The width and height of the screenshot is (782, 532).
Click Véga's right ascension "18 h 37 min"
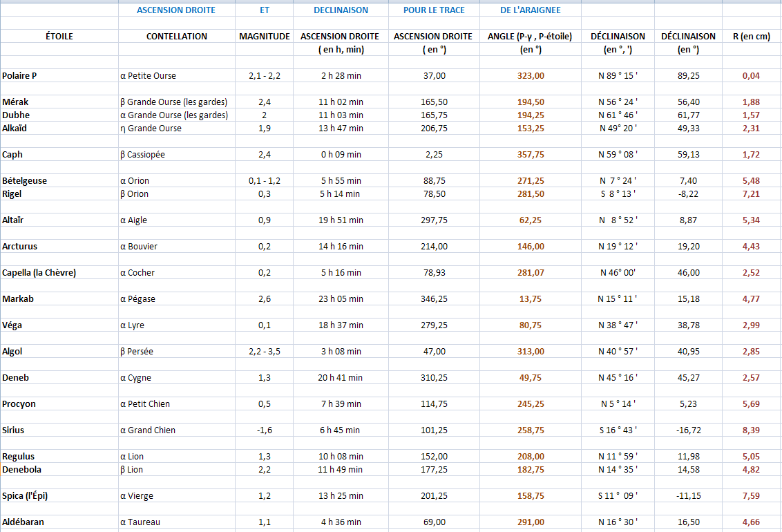point(341,325)
